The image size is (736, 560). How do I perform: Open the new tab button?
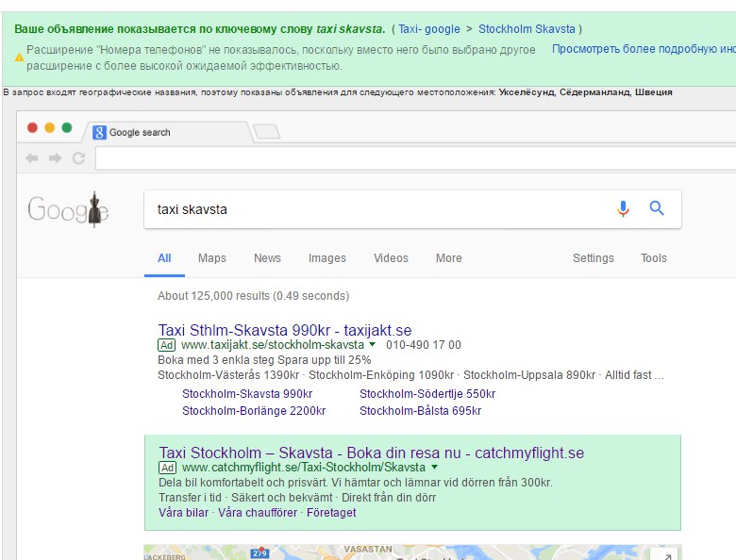(266, 132)
